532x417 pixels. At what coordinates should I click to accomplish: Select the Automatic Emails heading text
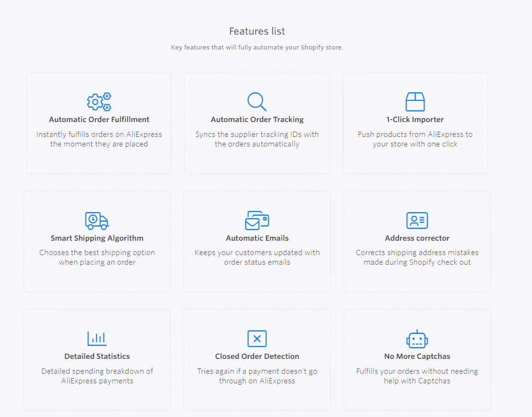pos(257,237)
